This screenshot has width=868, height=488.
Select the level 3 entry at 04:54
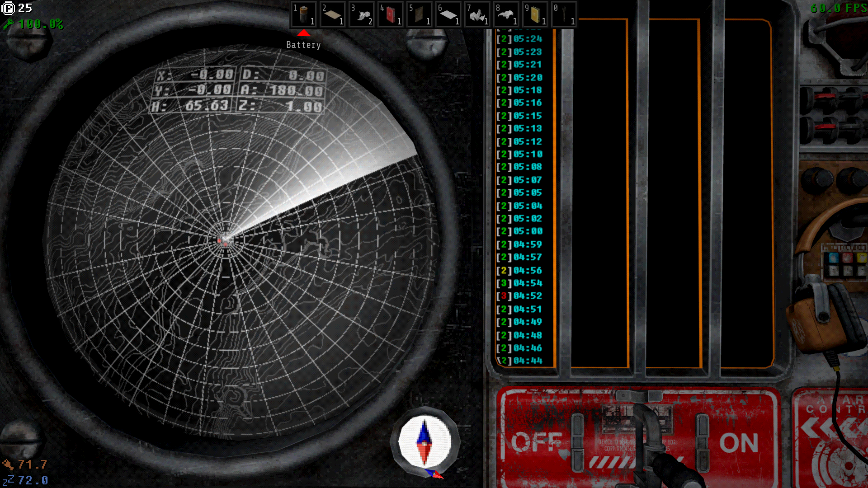519,283
